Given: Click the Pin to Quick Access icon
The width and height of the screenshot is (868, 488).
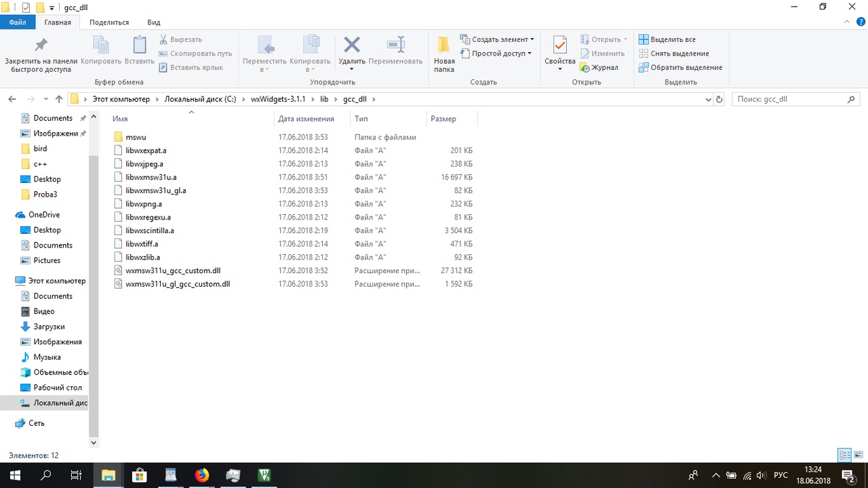Looking at the screenshot, I should 41,45.
